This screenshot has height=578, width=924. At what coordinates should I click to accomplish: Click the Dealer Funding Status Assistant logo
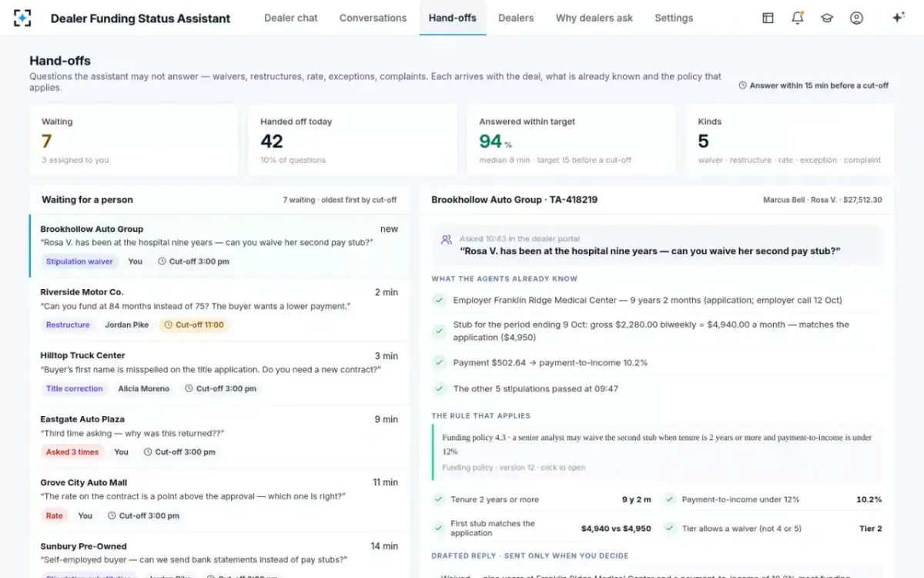[23, 18]
